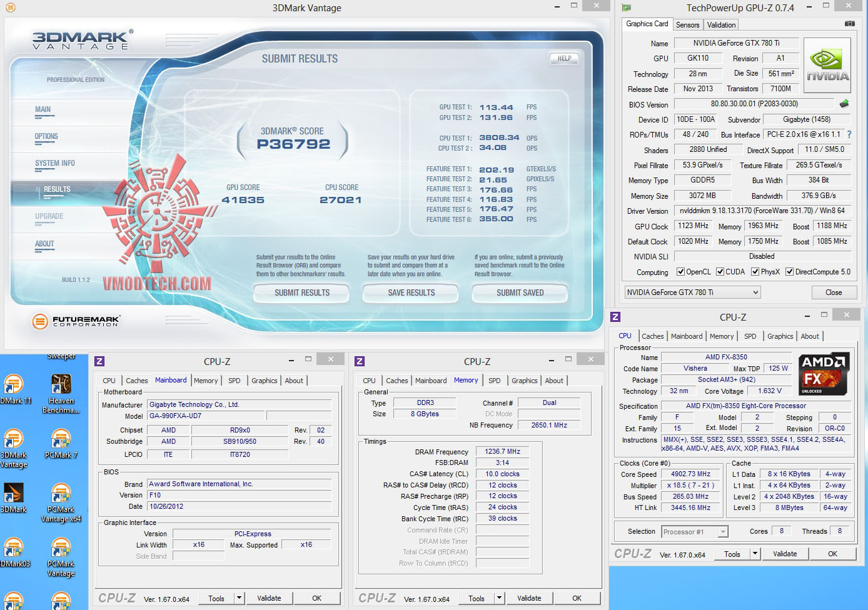
Task: Click the Close button in GPU-Z
Action: tap(834, 292)
